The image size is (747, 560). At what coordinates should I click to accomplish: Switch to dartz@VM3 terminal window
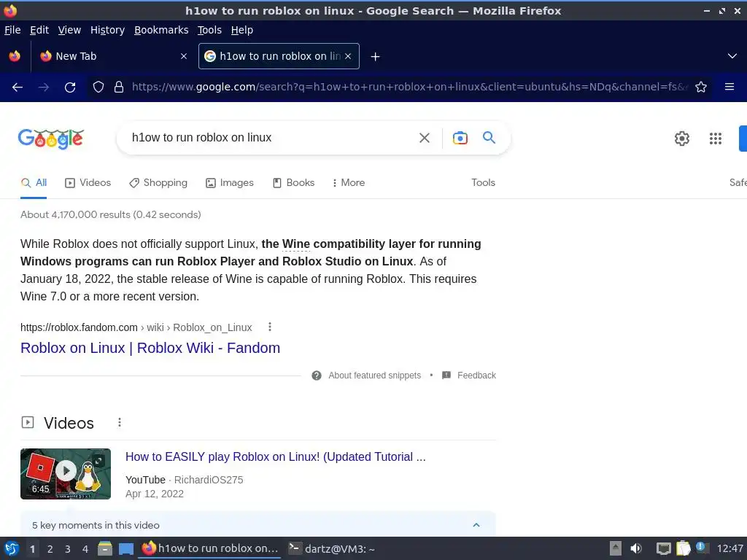click(x=332, y=549)
